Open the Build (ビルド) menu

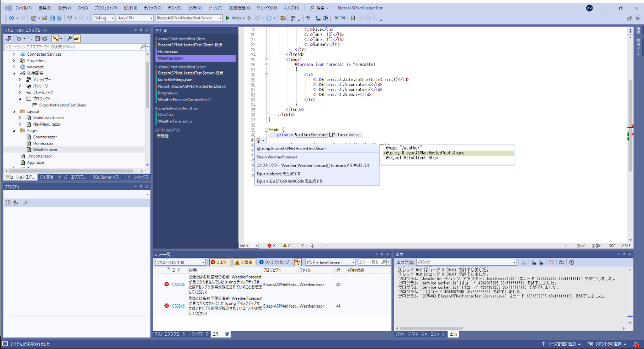click(x=130, y=8)
